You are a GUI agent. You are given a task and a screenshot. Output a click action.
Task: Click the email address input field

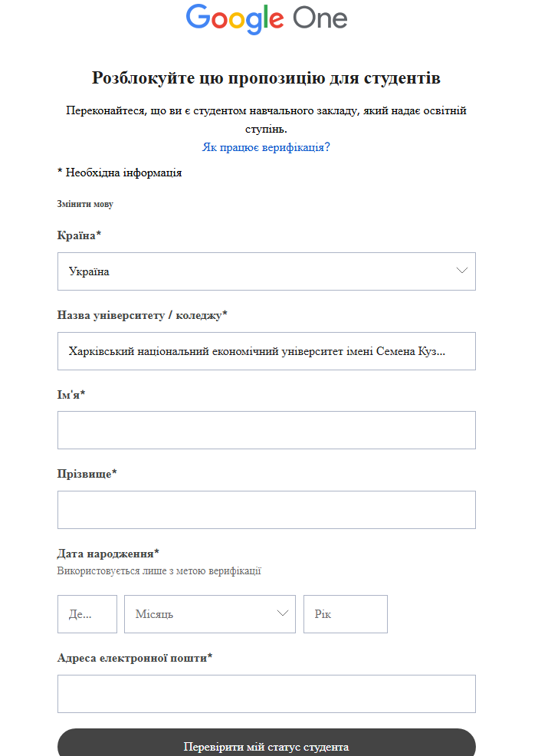266,694
